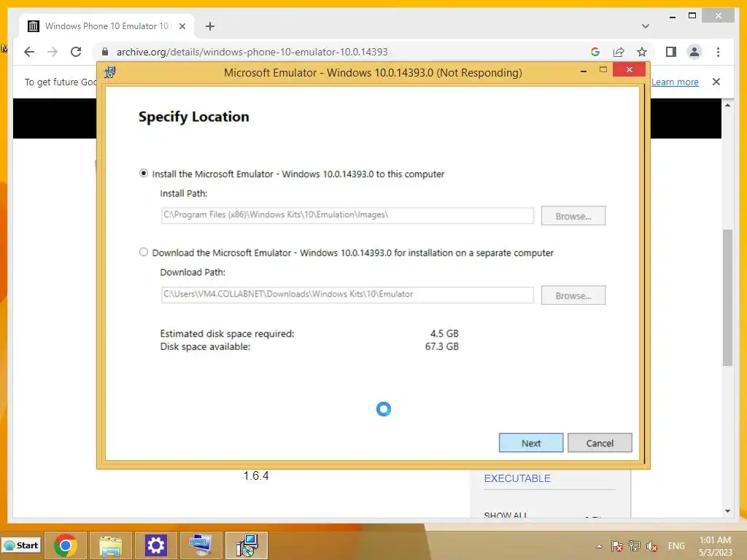Click the installer icon in taskbar
Viewport: 747px width, 560px height.
pyautogui.click(x=247, y=545)
